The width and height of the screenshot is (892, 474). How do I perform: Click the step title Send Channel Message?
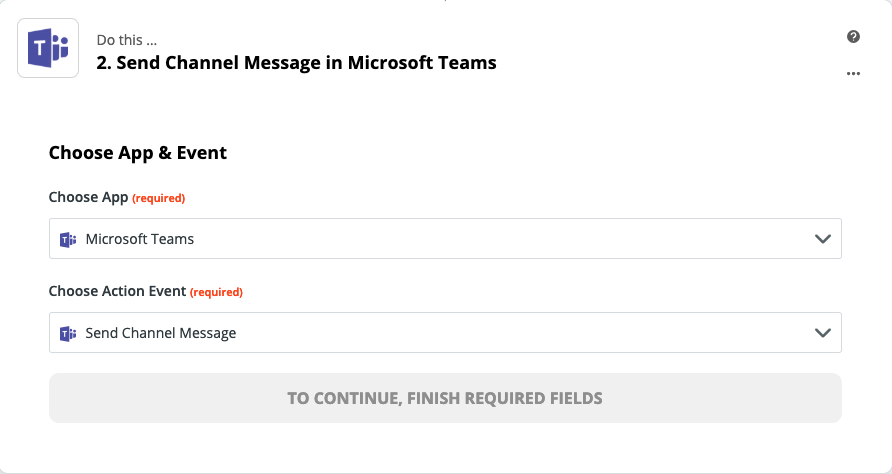[x=296, y=63]
